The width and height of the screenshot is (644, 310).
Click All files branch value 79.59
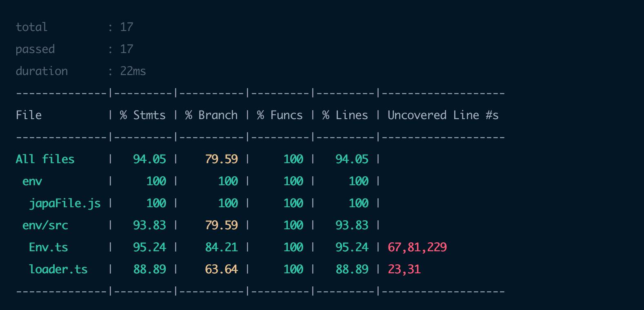tap(222, 159)
